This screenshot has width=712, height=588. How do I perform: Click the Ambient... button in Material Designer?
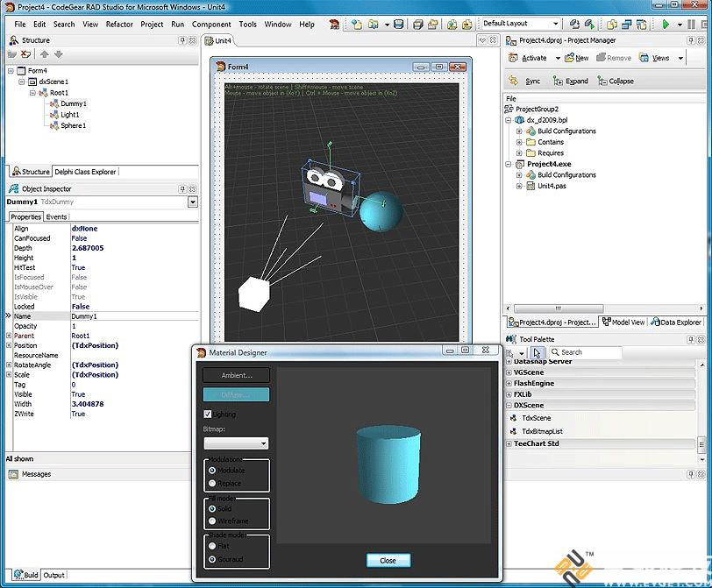(x=236, y=375)
